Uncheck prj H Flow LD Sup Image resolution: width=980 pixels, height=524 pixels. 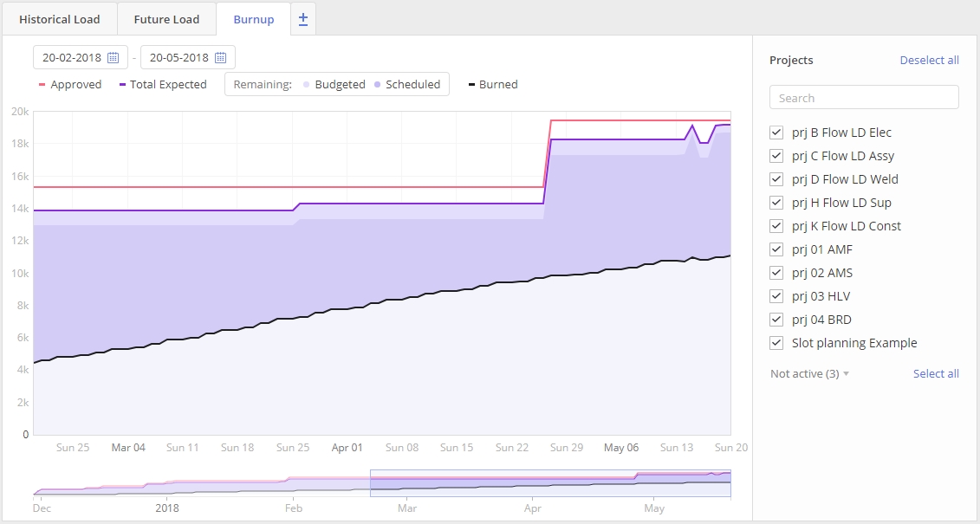click(x=776, y=203)
